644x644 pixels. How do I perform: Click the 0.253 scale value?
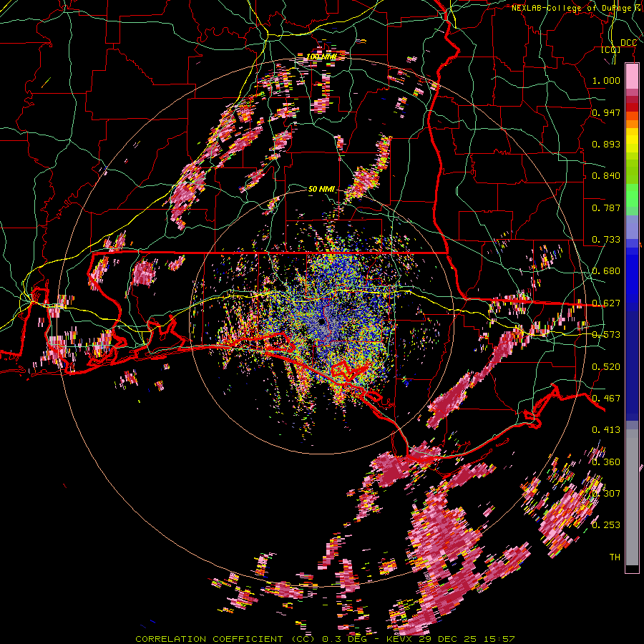coord(606,525)
